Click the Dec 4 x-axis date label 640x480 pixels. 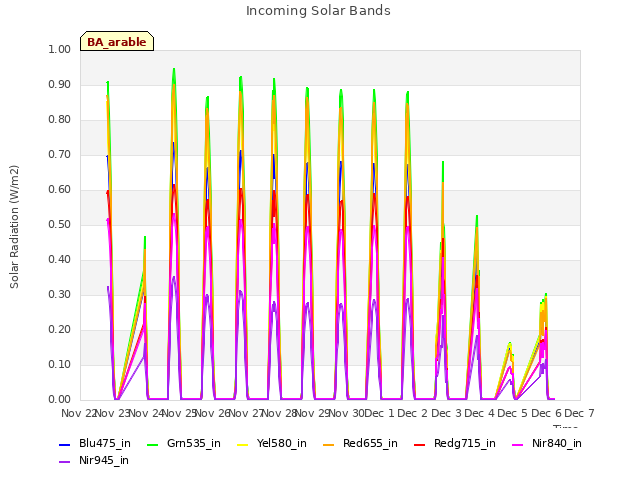point(480,413)
